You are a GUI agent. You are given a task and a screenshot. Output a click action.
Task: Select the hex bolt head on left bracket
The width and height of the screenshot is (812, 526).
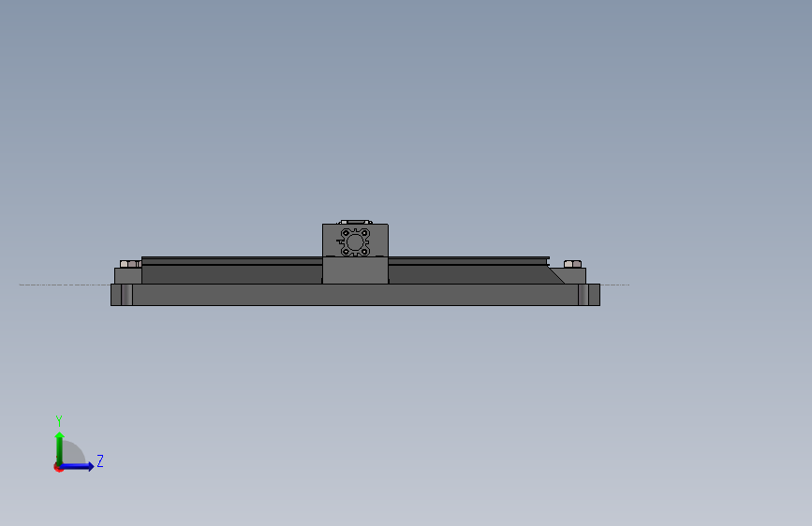click(128, 264)
